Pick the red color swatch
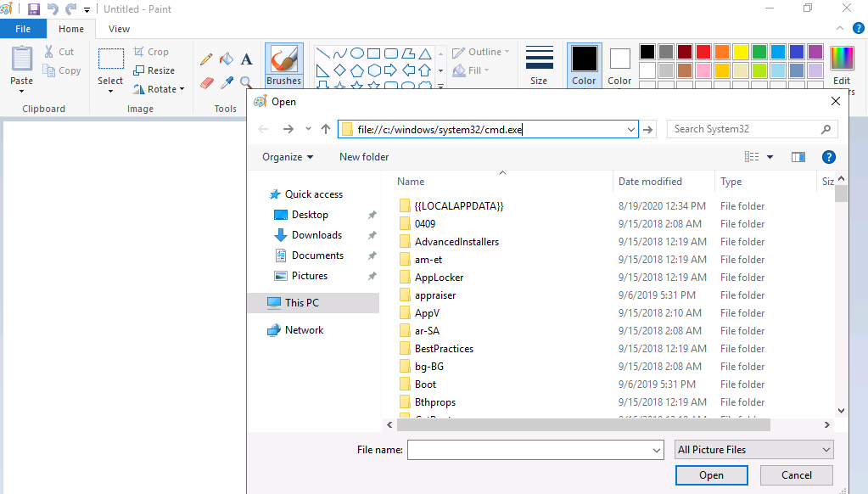 coord(703,52)
